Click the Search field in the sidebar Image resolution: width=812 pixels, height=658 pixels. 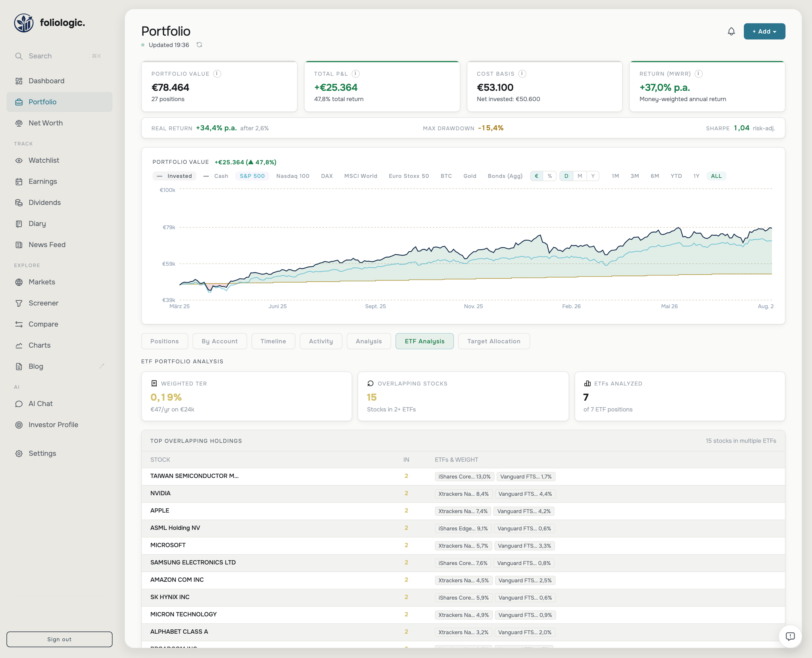pos(60,56)
